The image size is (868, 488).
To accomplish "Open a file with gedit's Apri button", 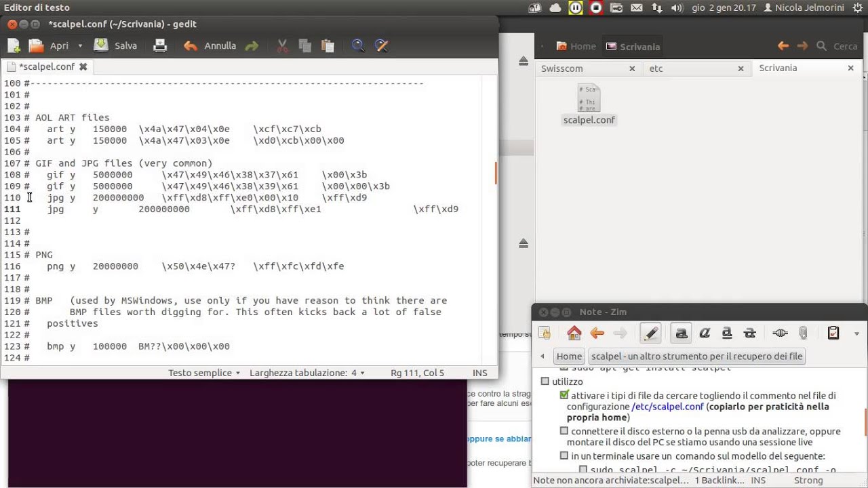I will 49,46.
